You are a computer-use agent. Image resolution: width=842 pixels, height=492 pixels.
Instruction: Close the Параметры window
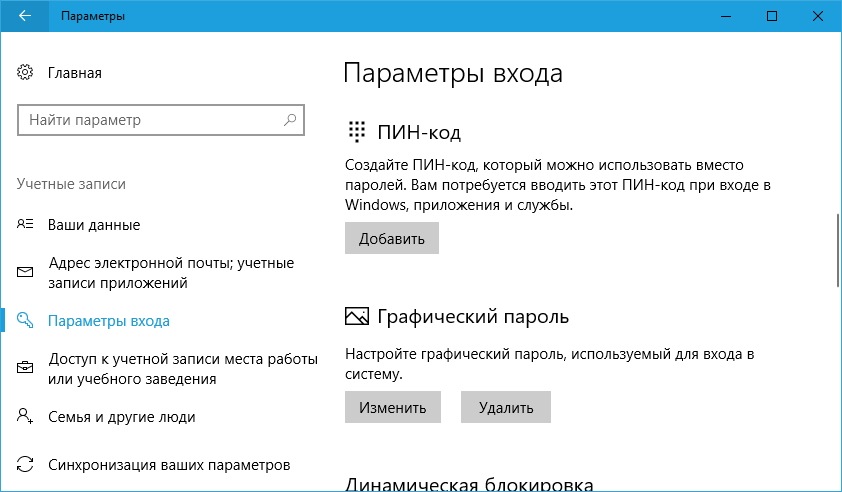[x=818, y=16]
